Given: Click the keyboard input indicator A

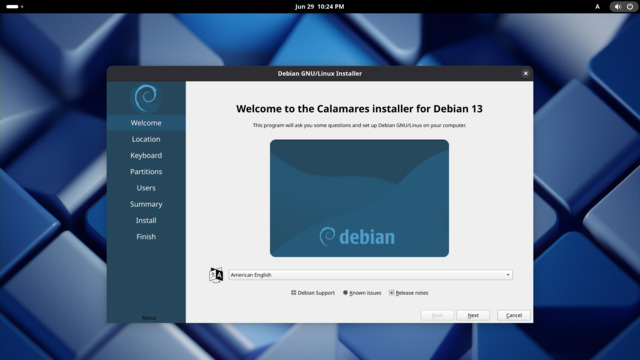Looking at the screenshot, I should point(597,7).
